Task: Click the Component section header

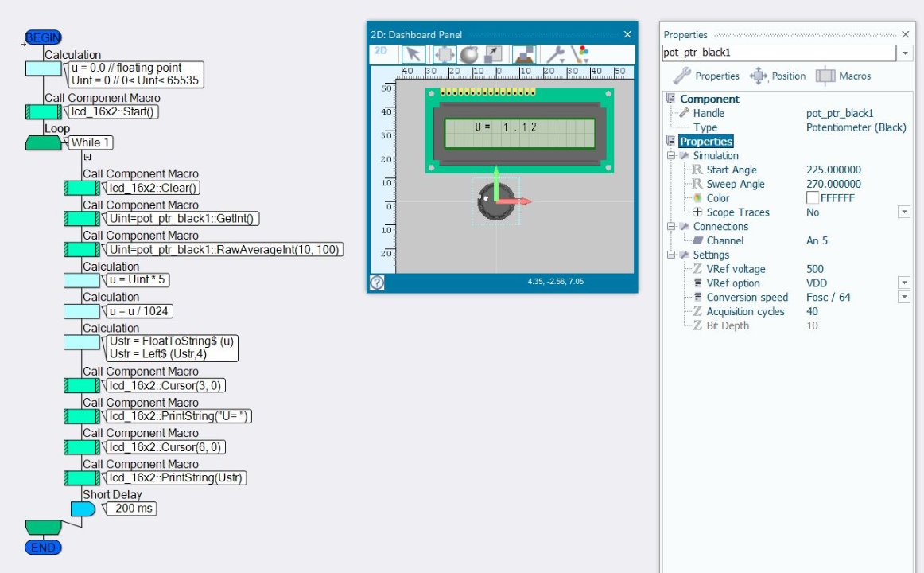Action: pos(709,99)
